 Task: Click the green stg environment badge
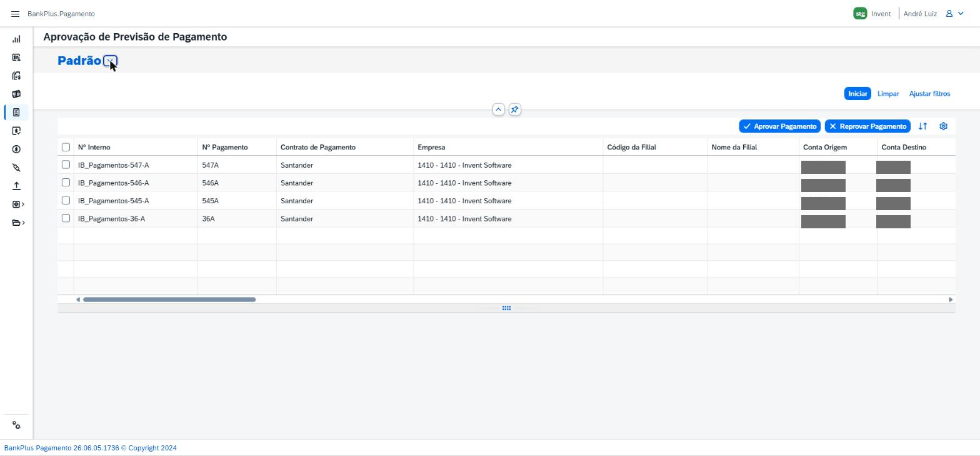point(860,14)
